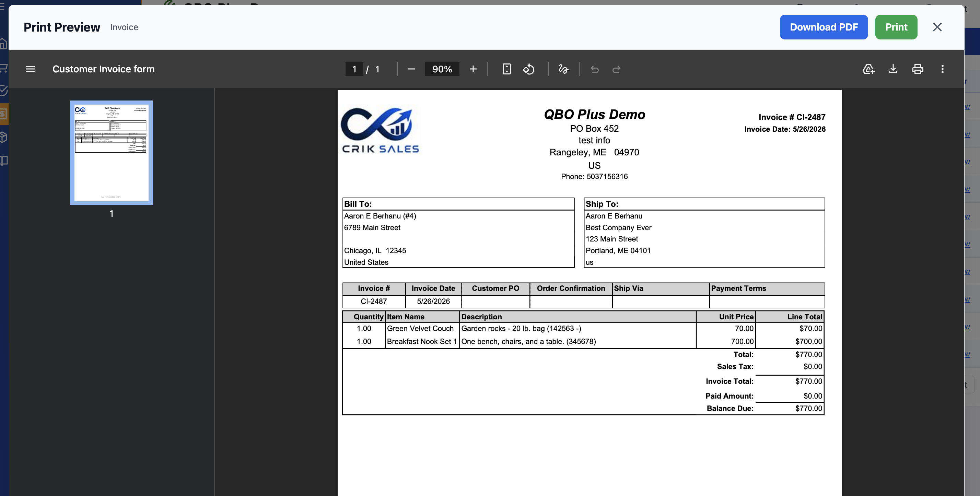Select the page 1 thumbnail
980x496 pixels.
click(112, 153)
